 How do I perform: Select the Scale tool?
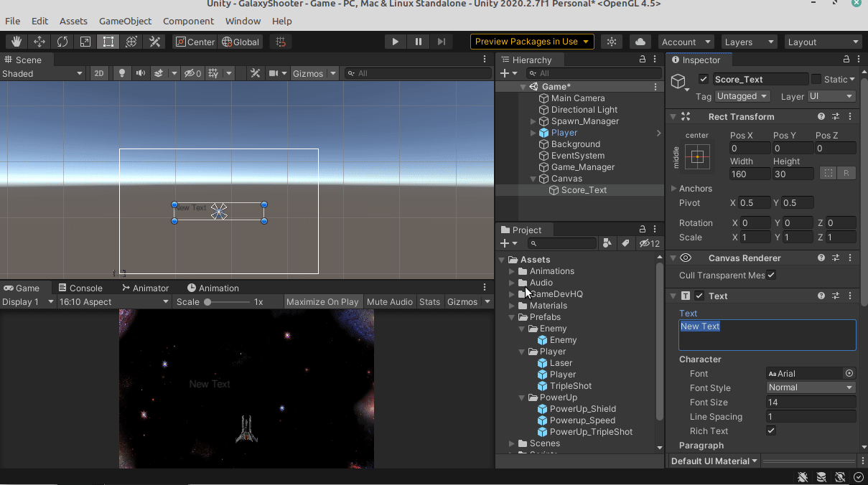85,42
